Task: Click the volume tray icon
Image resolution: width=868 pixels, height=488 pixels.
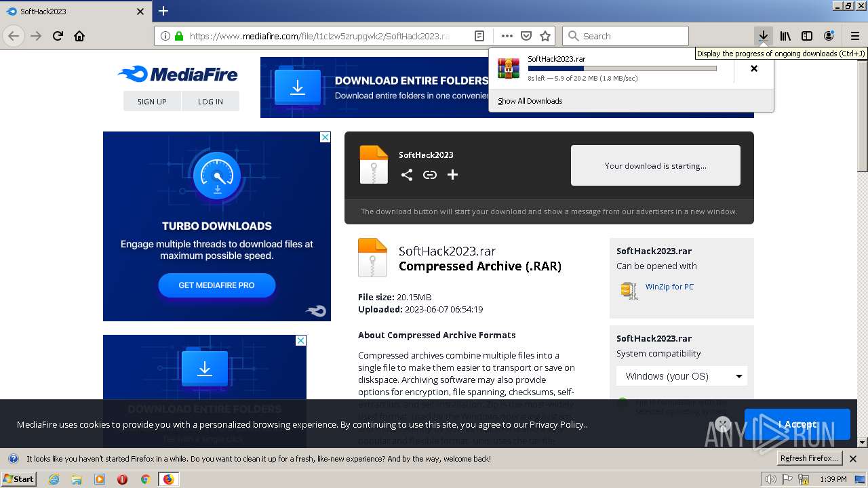Action: [x=771, y=479]
